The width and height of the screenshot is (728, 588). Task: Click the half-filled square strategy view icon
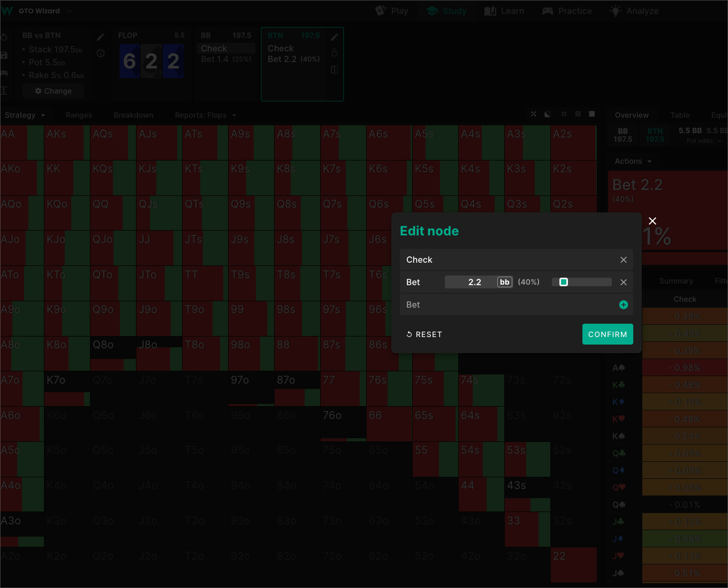(547, 114)
